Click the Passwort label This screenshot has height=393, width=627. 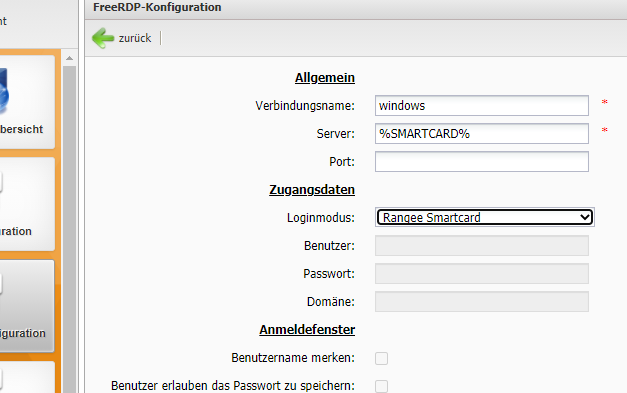click(329, 273)
